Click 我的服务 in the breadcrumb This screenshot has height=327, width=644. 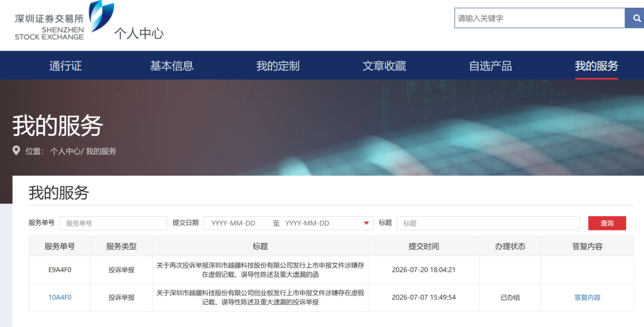point(101,151)
